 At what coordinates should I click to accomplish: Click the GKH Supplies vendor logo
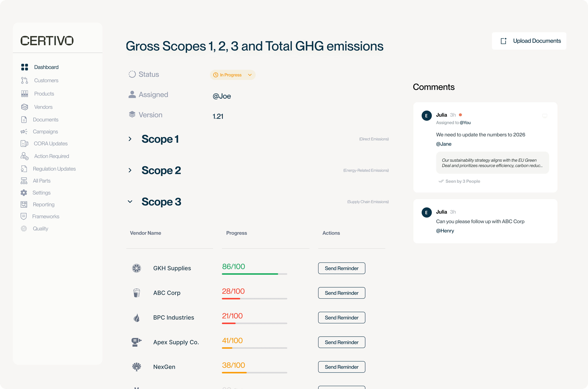point(136,268)
